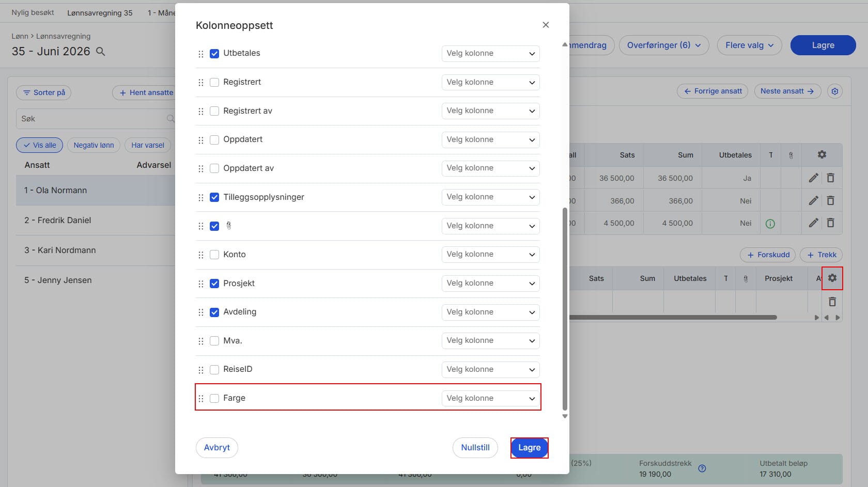Image resolution: width=868 pixels, height=487 pixels.
Task: Click Lagre in the dialog
Action: pos(530,448)
